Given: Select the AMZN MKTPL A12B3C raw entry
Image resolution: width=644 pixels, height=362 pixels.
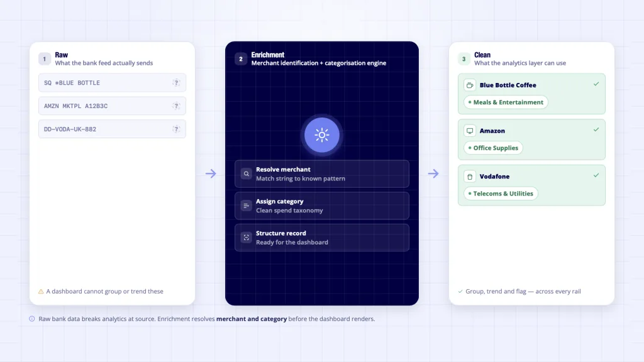Looking at the screenshot, I should [x=112, y=106].
